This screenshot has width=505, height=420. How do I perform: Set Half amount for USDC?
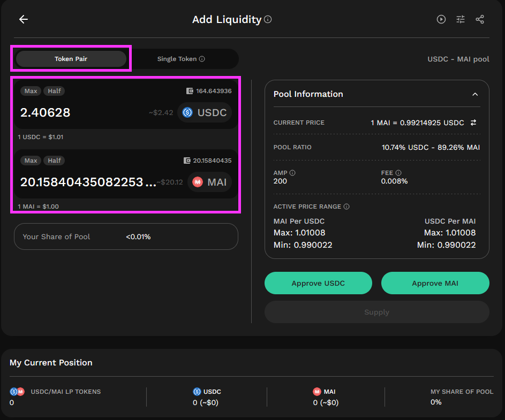(x=54, y=91)
